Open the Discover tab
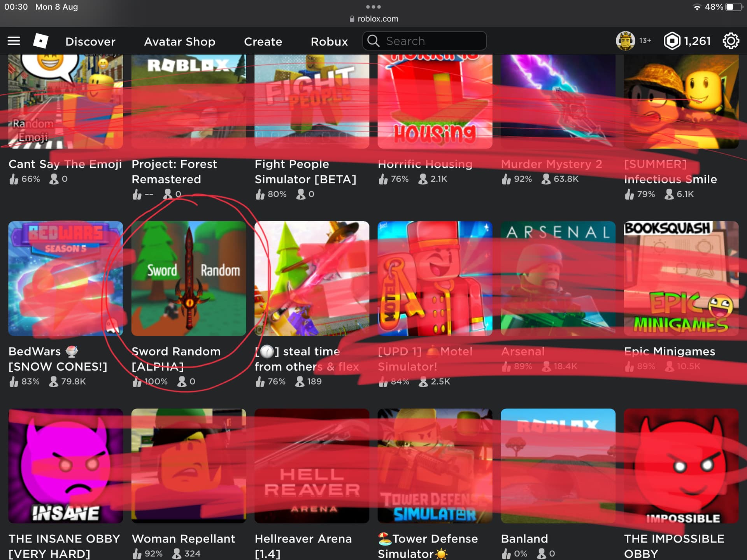This screenshot has width=747, height=560. coord(90,41)
